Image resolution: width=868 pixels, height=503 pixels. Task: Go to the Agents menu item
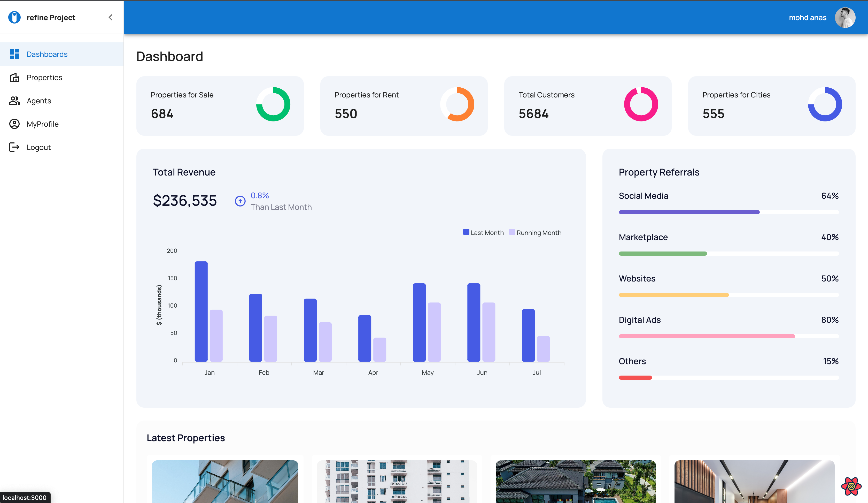pyautogui.click(x=39, y=101)
